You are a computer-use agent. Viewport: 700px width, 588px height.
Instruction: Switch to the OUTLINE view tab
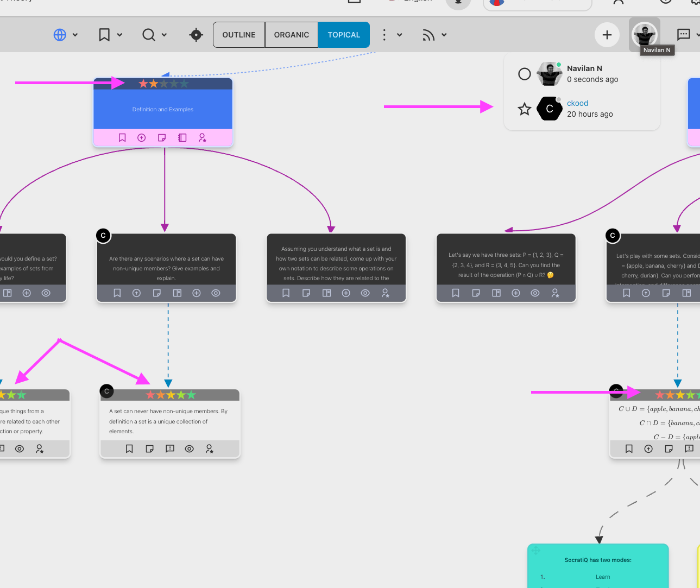pyautogui.click(x=239, y=35)
